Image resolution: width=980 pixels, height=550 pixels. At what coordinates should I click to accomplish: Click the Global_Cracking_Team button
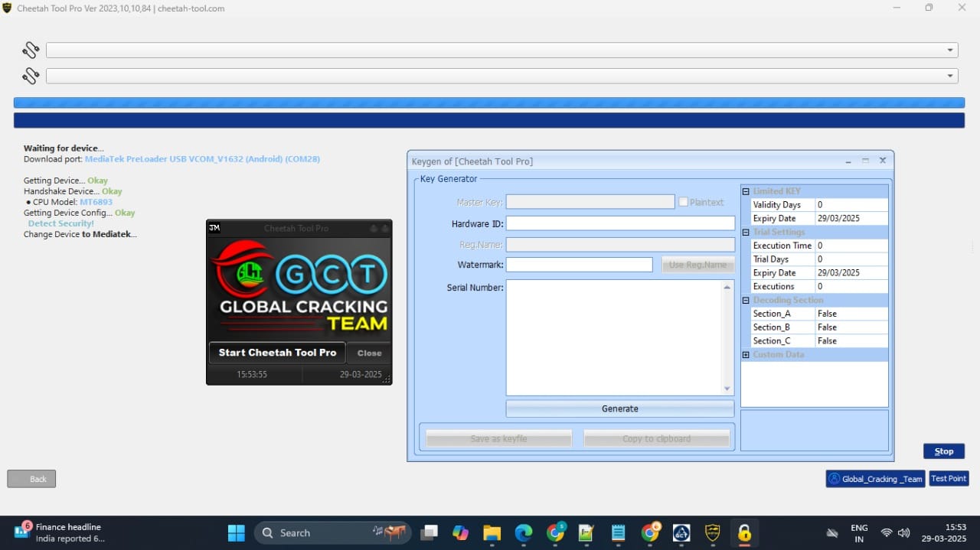point(875,479)
